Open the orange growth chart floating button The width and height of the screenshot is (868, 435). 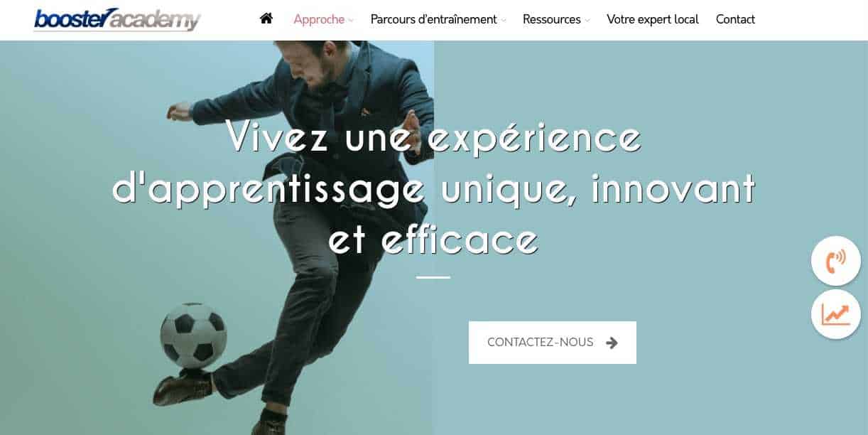coord(836,314)
